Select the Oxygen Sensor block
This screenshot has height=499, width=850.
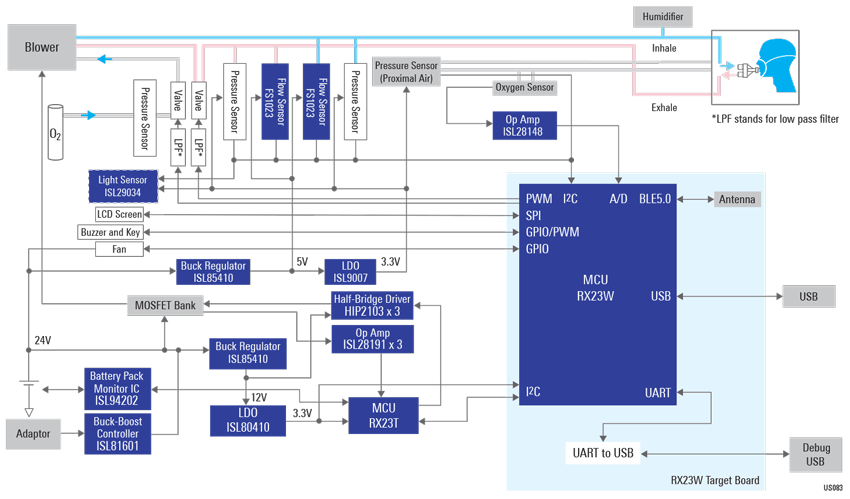pyautogui.click(x=525, y=87)
